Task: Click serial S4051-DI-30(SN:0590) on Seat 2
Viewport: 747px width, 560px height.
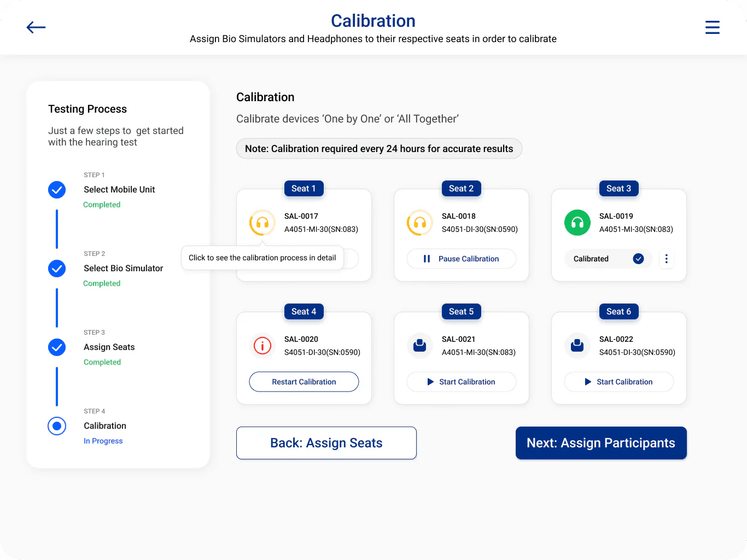Action: (x=480, y=229)
